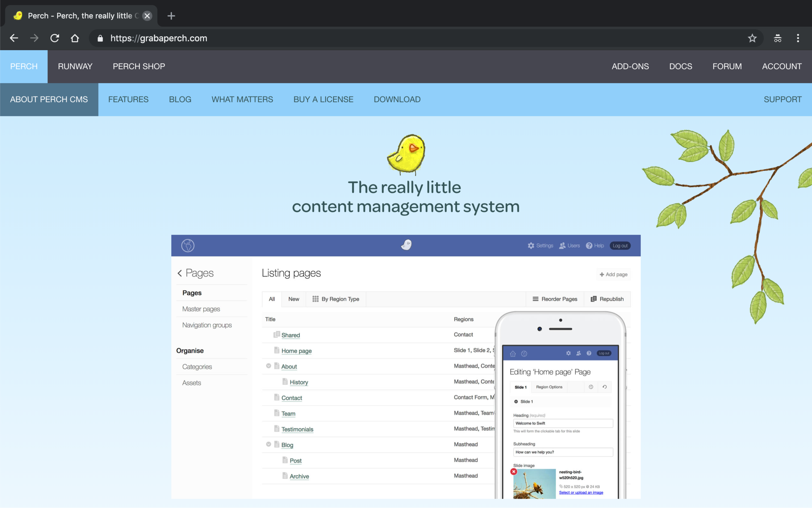This screenshot has height=508, width=812.
Task: Click the Subheading field in phone mockup
Action: (563, 452)
